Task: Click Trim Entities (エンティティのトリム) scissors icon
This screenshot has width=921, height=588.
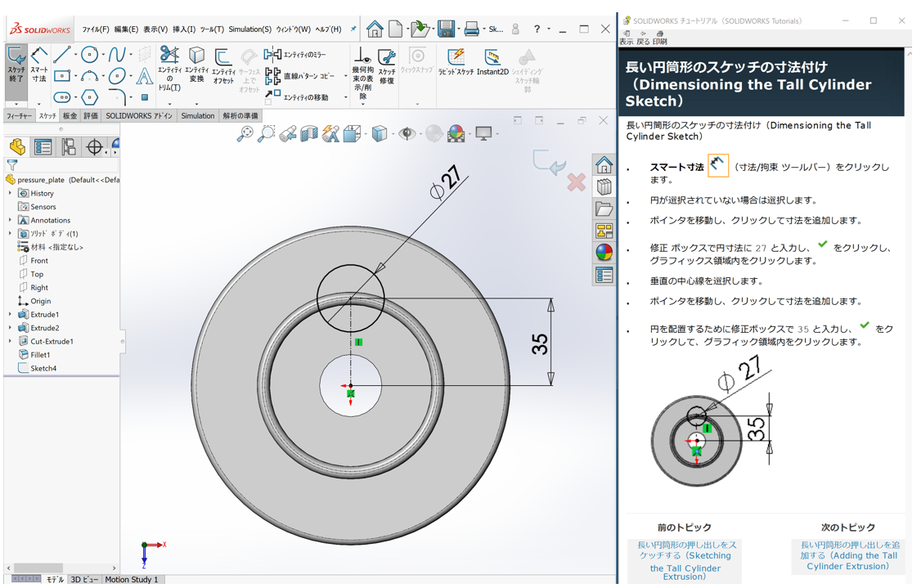Action: tap(169, 55)
